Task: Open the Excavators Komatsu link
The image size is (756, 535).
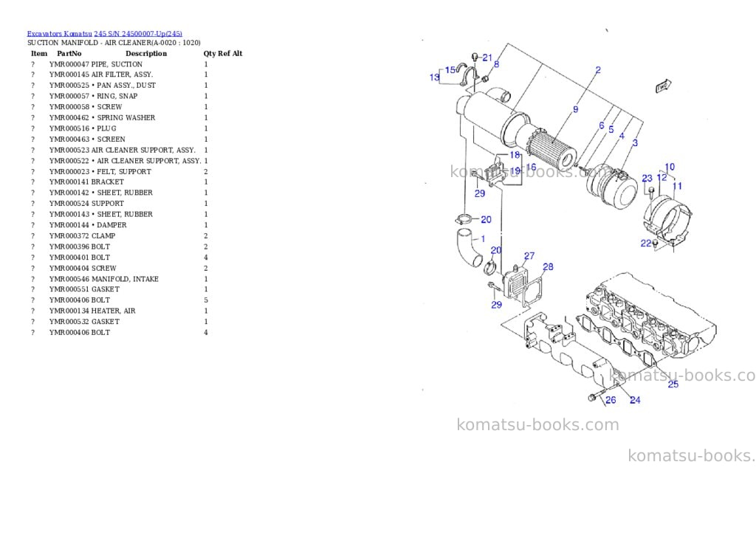Action: click(59, 34)
